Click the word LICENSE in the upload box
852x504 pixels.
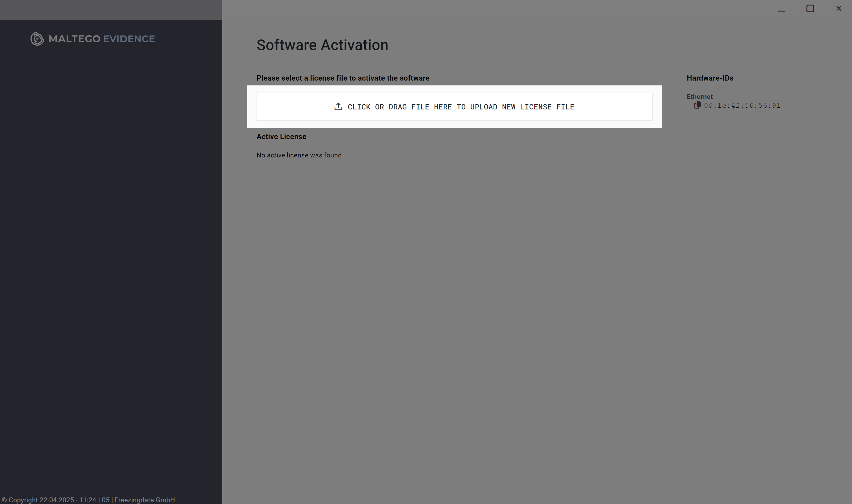point(535,107)
